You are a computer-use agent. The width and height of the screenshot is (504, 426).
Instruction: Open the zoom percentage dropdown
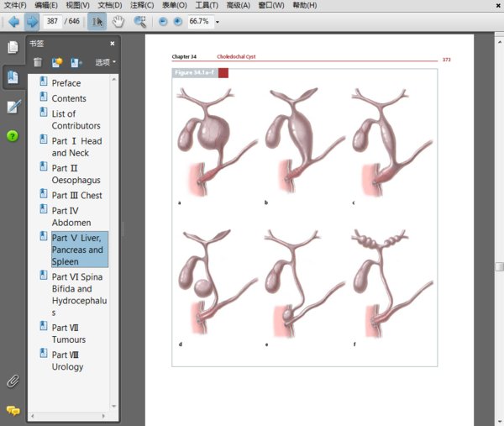(217, 22)
